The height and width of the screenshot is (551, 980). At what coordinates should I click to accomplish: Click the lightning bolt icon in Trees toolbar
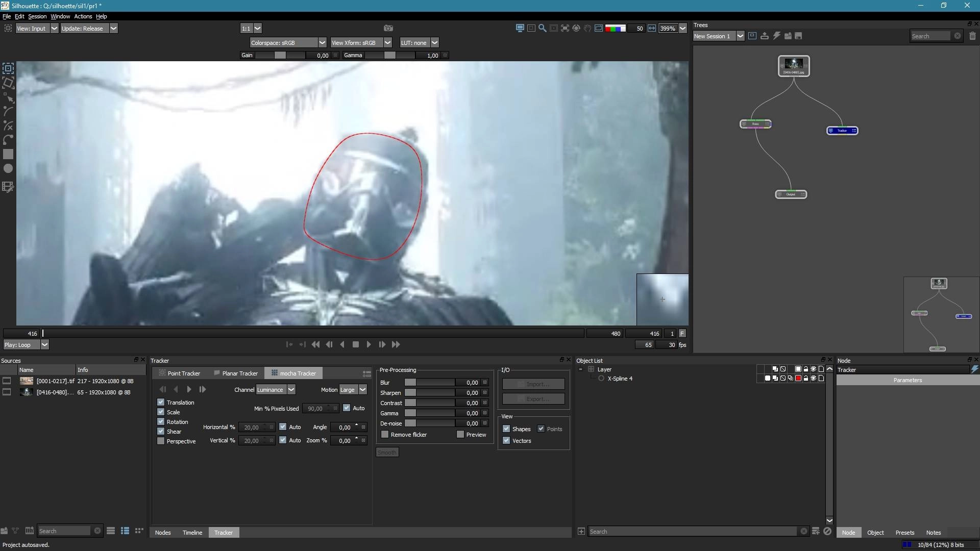[776, 36]
